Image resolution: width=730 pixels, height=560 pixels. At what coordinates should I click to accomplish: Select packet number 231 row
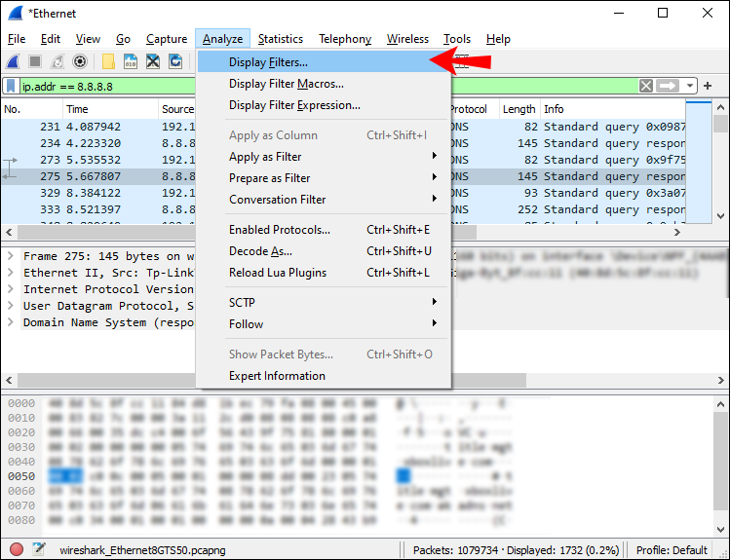tap(98, 127)
